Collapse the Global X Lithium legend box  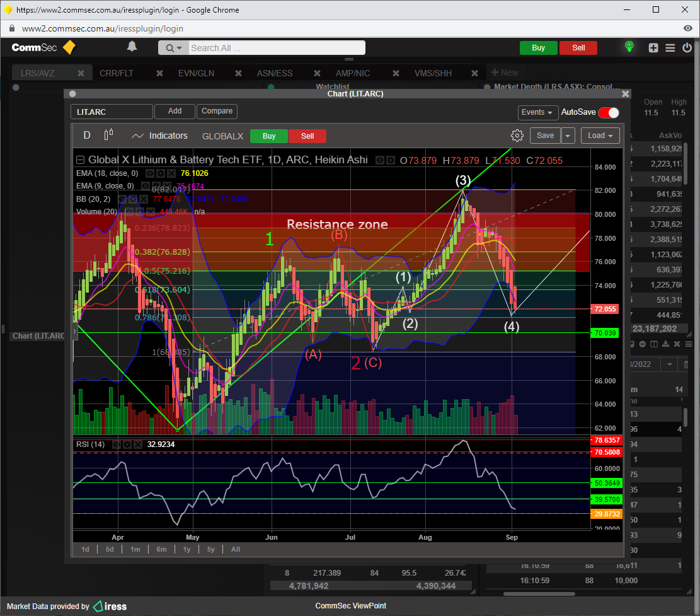pos(81,160)
